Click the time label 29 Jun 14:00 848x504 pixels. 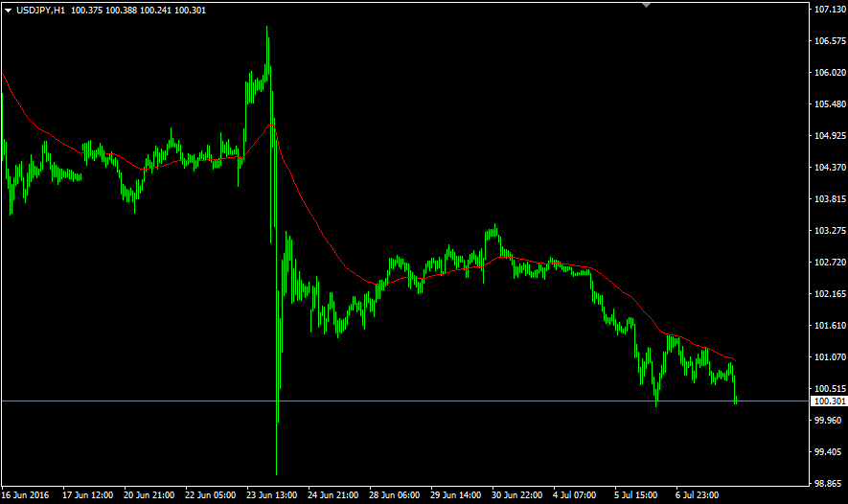tap(456, 495)
